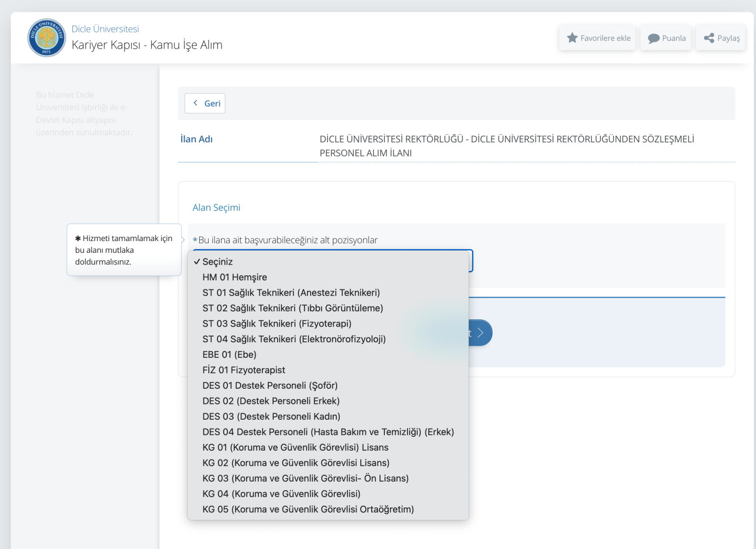Select ST 03 Sağlık Teknikeri (Fizyoterapi)
Screen dimensions: 756x549
[277, 324]
